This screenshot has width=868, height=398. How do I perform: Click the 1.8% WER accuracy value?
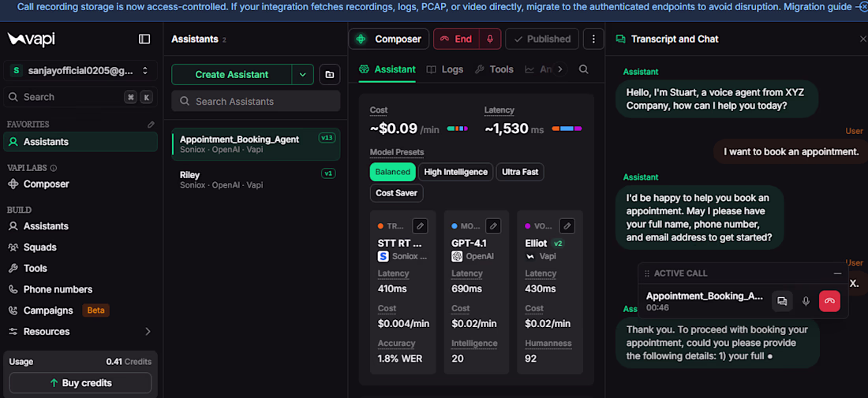coord(400,359)
